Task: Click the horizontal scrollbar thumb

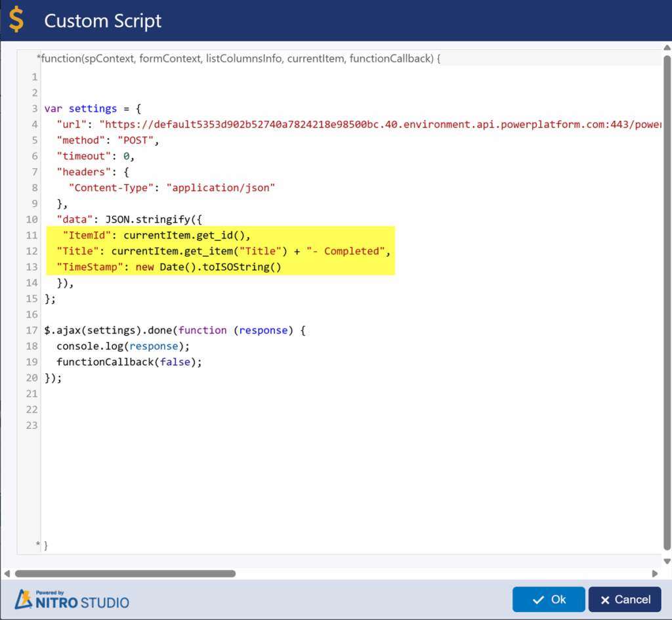Action: point(125,573)
